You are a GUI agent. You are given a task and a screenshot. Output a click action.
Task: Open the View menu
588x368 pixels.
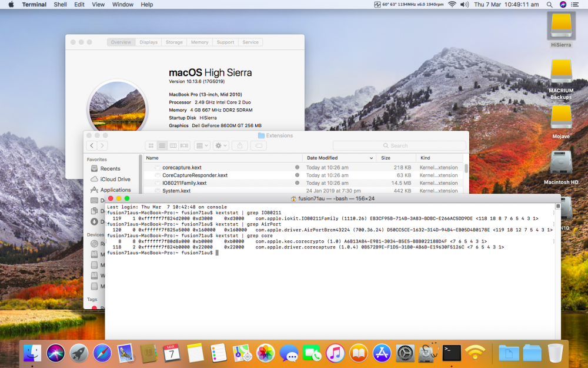click(98, 5)
